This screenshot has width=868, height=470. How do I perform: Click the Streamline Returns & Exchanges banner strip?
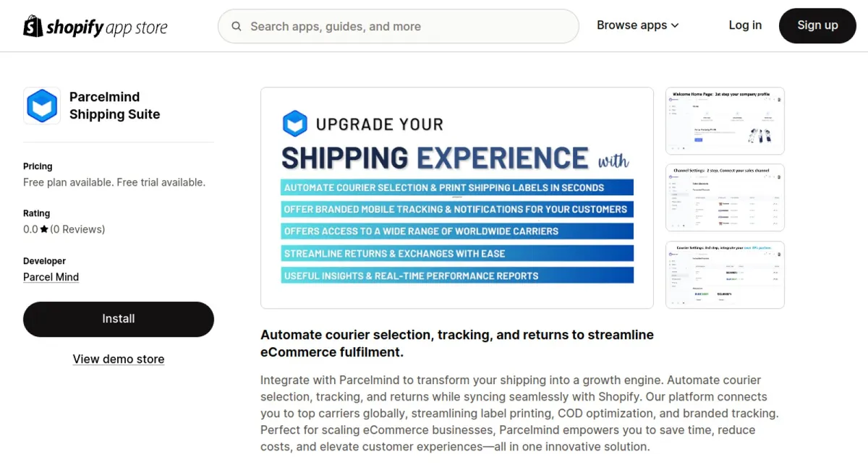tap(456, 253)
